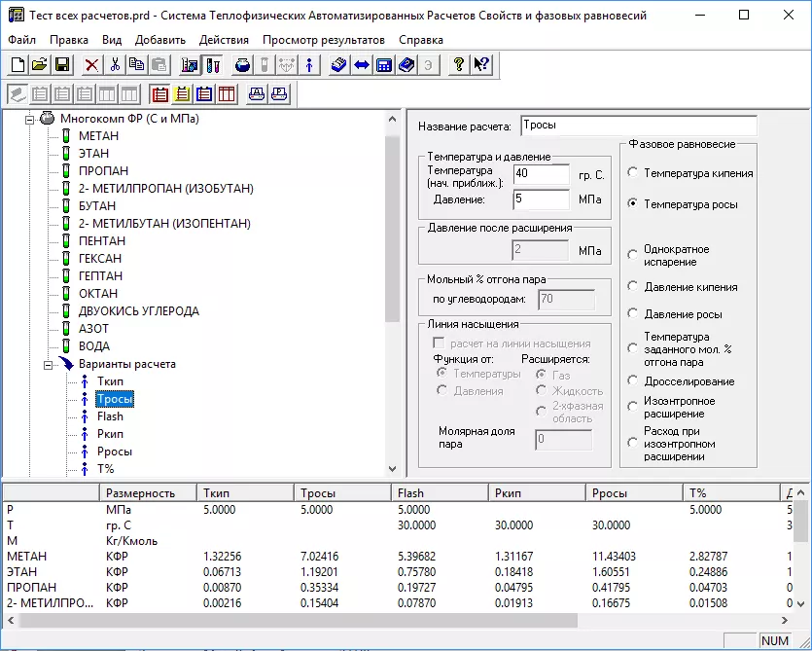
Task: Click the blue flask toolbar icon
Action: tap(241, 65)
